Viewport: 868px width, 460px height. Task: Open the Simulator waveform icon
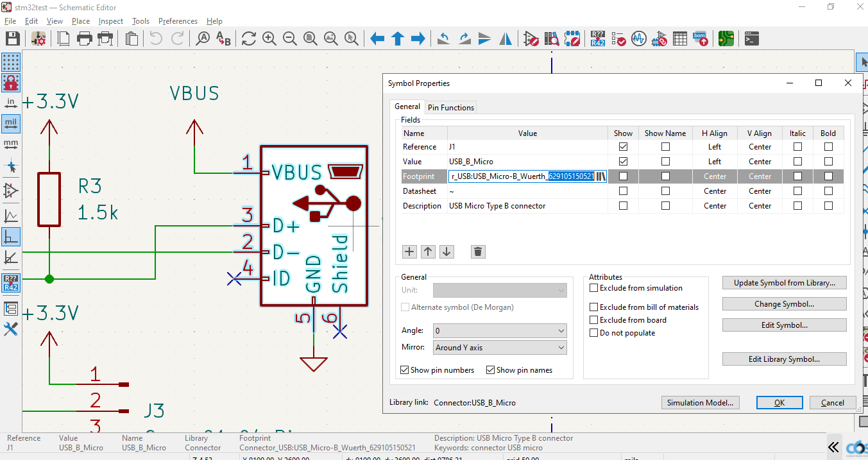click(x=639, y=38)
